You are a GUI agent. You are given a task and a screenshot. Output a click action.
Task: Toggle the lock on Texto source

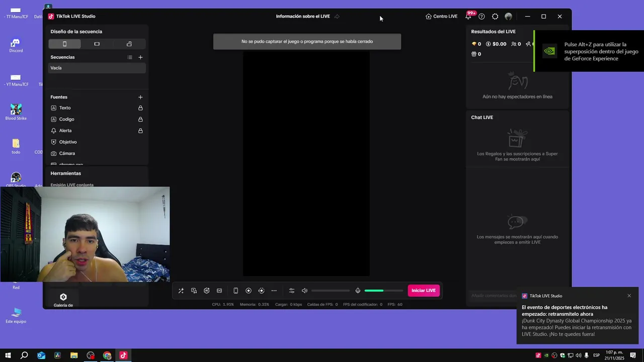pos(140,108)
